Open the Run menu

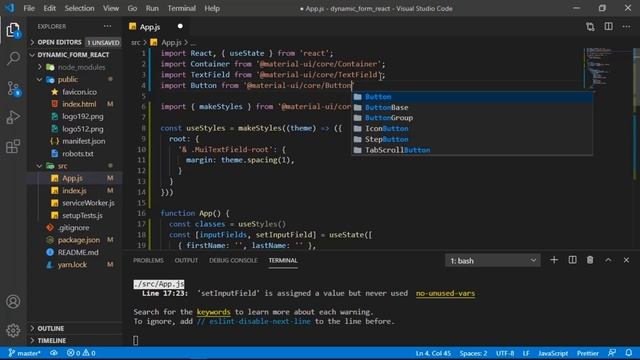click(152, 8)
